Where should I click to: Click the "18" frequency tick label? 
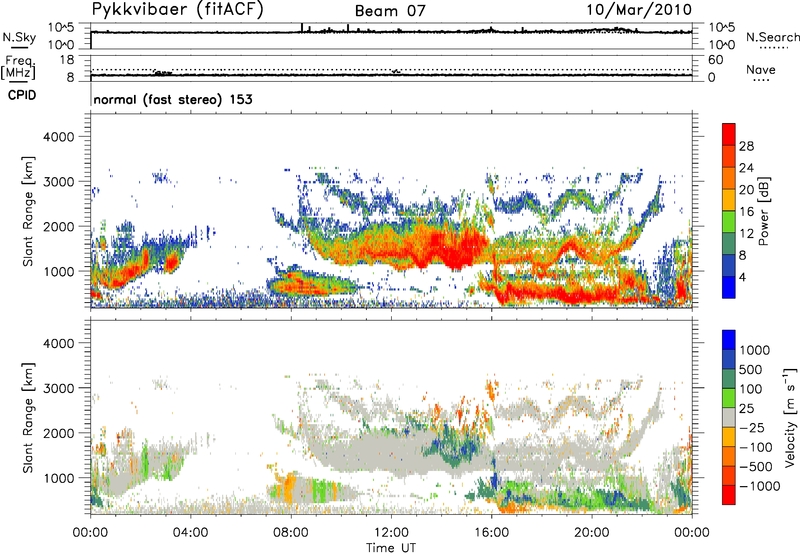pos(67,60)
